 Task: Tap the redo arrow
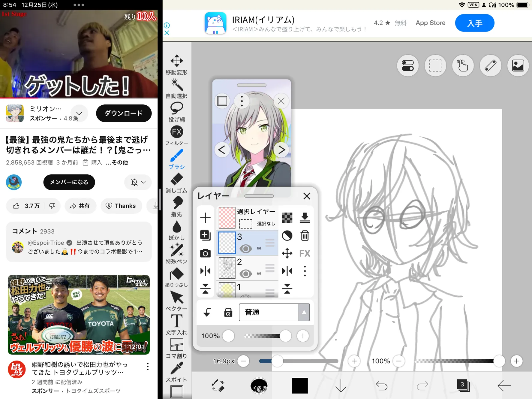tap(422, 385)
